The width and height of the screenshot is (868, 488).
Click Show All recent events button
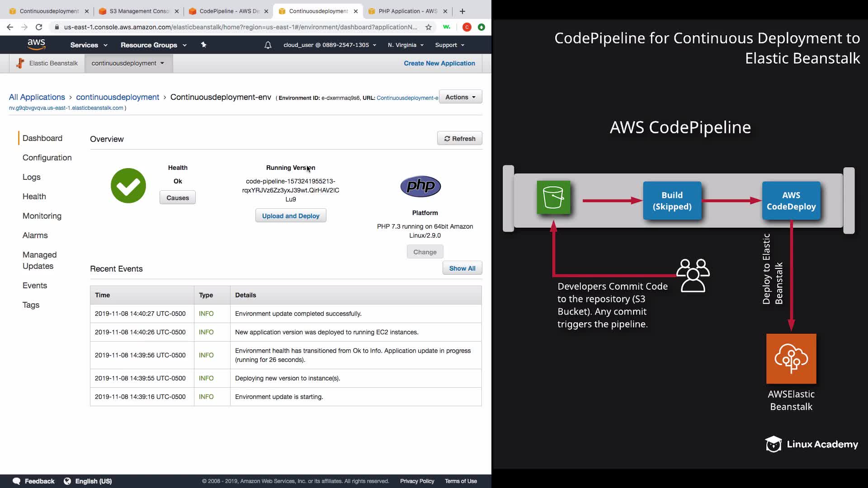462,268
